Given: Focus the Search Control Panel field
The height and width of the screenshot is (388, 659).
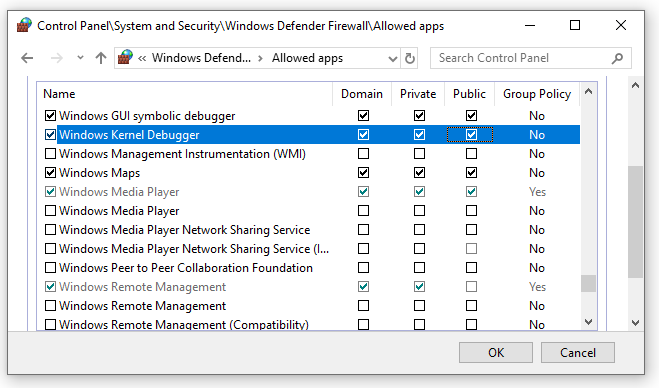Looking at the screenshot, I should point(530,58).
